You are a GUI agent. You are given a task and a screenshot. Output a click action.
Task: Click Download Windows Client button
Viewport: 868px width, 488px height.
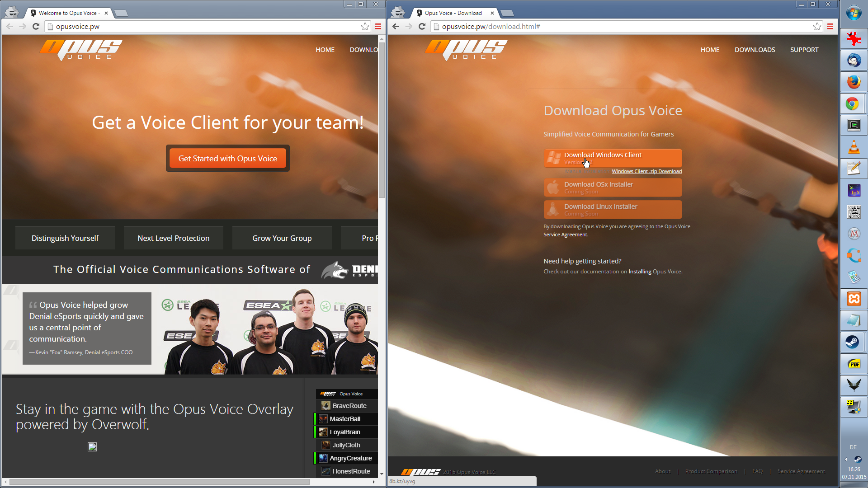pos(613,158)
